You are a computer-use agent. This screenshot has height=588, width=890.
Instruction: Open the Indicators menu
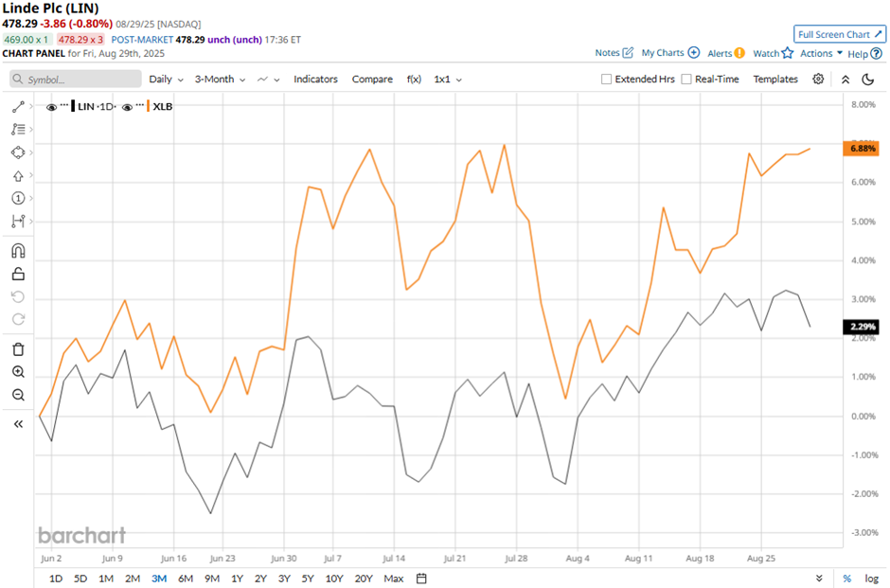pos(315,79)
